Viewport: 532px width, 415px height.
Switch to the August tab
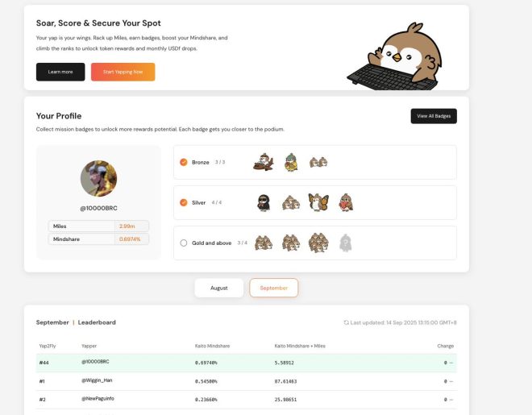point(218,288)
